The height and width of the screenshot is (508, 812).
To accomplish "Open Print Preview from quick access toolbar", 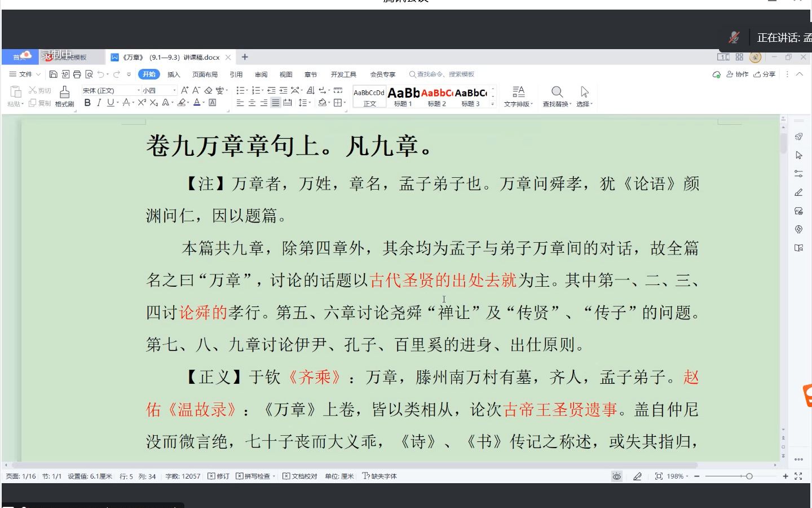I will pyautogui.click(x=89, y=74).
